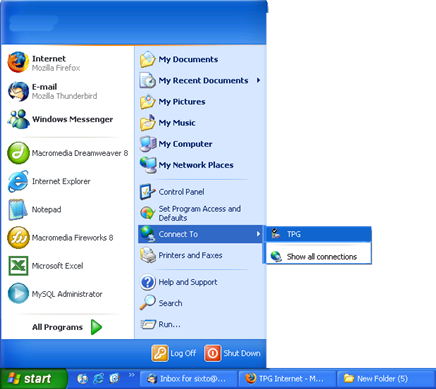
Task: Expand Quick Launch overflow chevron on taskbar
Action: [x=132, y=375]
